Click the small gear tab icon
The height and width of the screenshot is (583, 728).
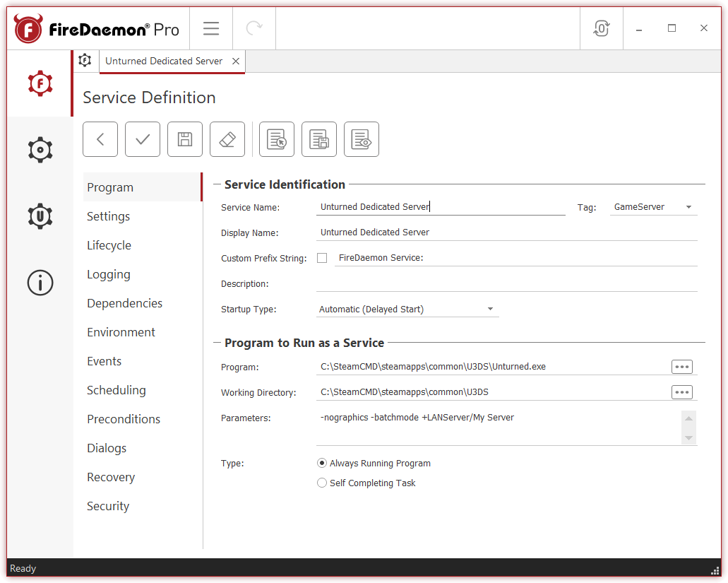(x=85, y=60)
